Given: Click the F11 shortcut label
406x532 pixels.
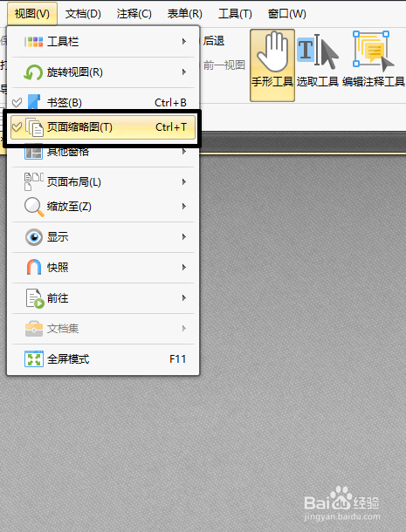Looking at the screenshot, I should 178,359.
